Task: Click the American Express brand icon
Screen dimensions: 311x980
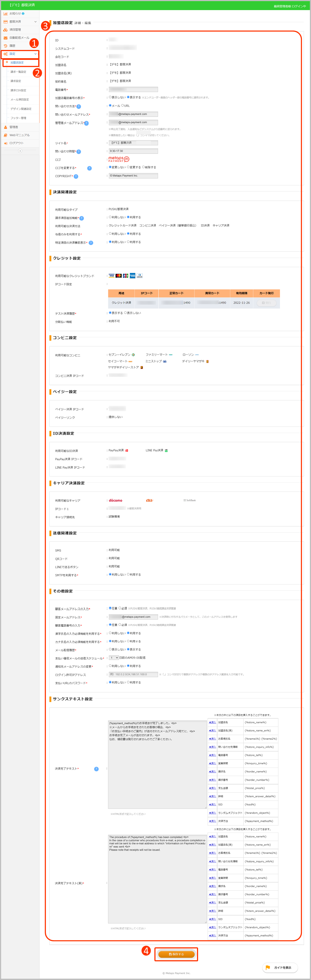Action: coord(132,276)
